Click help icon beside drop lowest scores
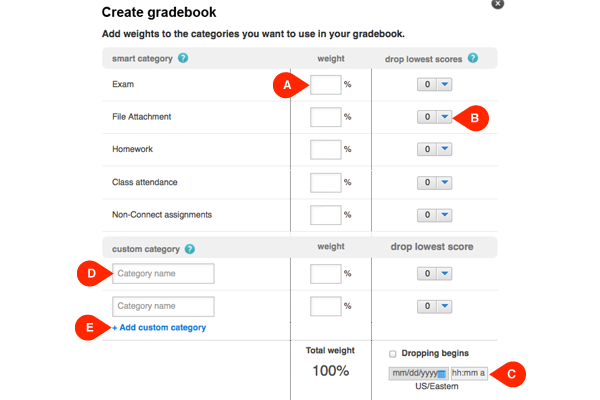Image resolution: width=600 pixels, height=400 pixels. point(472,58)
